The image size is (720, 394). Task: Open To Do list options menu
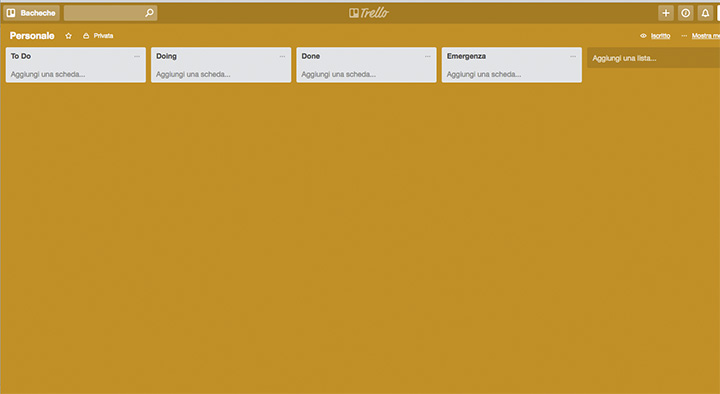(x=137, y=56)
